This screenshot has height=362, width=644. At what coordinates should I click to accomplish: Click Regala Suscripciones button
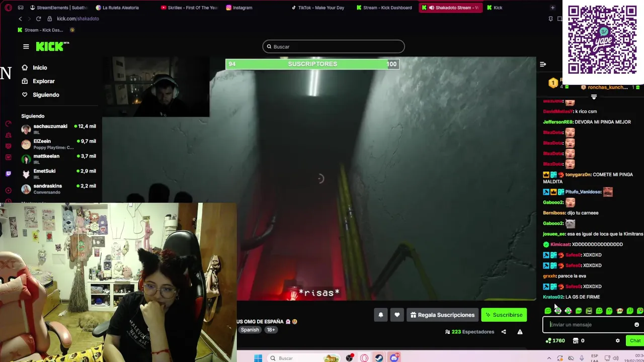click(442, 315)
